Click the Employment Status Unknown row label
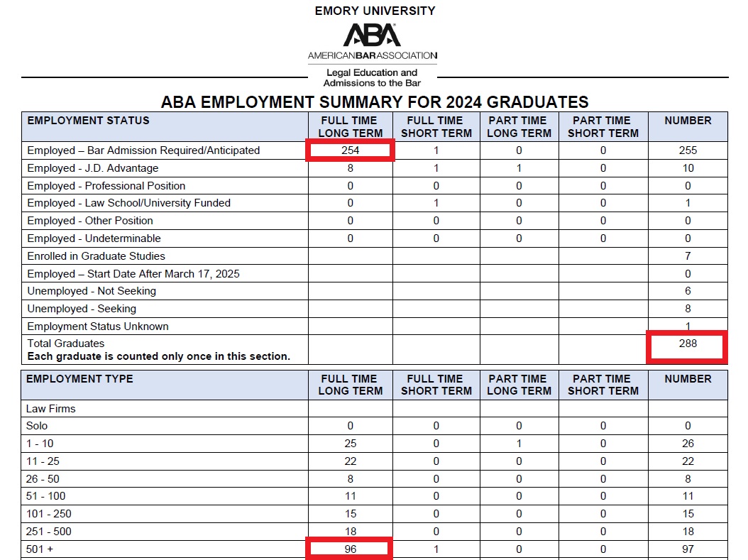The width and height of the screenshot is (748, 560). pyautogui.click(x=97, y=326)
